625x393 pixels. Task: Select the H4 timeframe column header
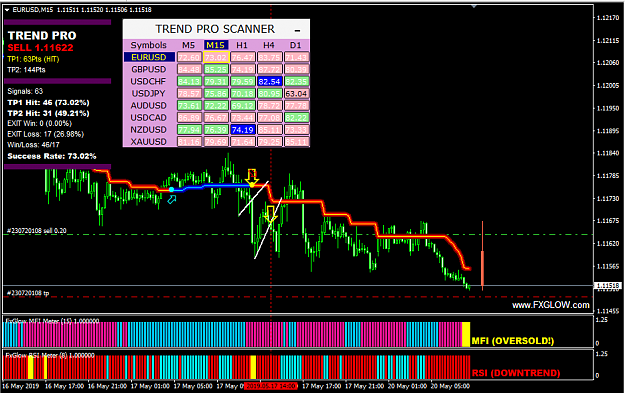[269, 45]
